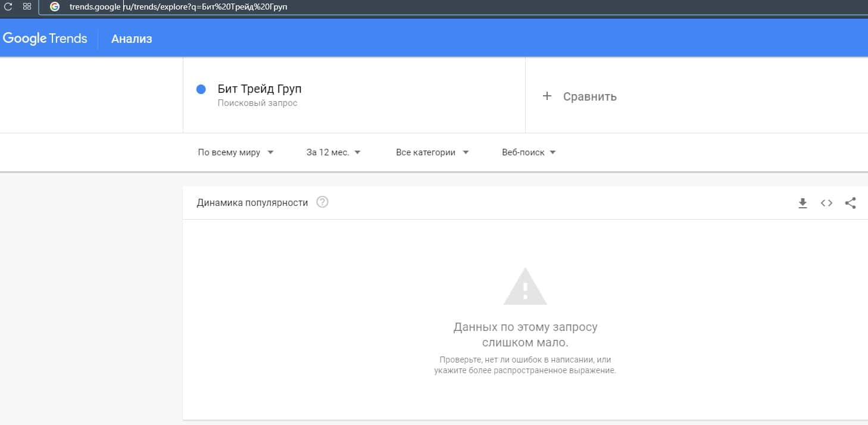Click the gray warning triangle icon
Image resolution: width=868 pixels, height=425 pixels.
[x=525, y=287]
